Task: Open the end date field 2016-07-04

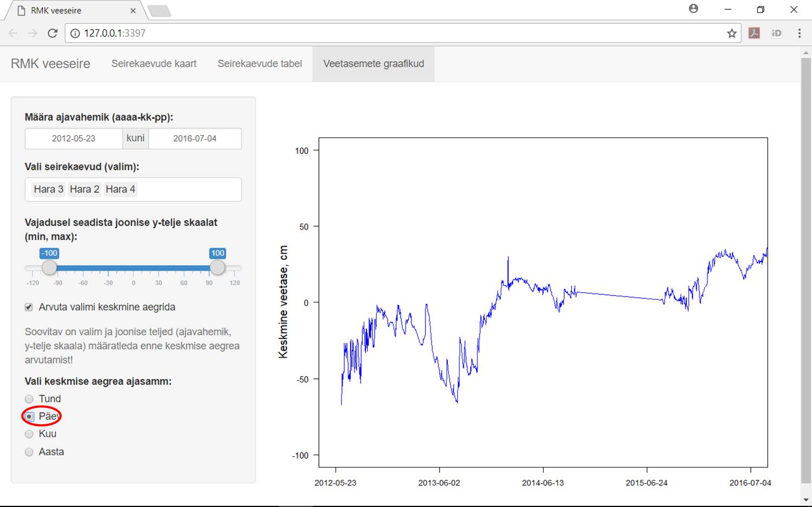Action: coord(195,139)
